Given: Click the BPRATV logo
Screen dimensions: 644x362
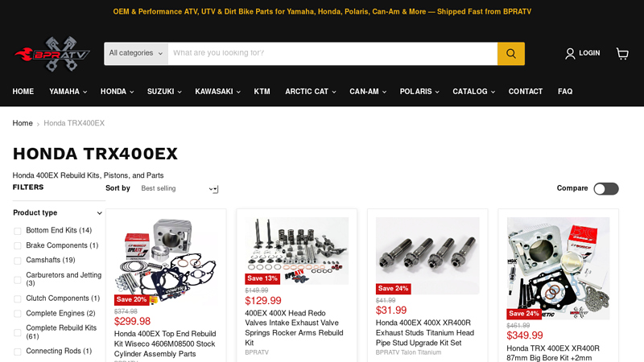Looking at the screenshot, I should pos(52,54).
